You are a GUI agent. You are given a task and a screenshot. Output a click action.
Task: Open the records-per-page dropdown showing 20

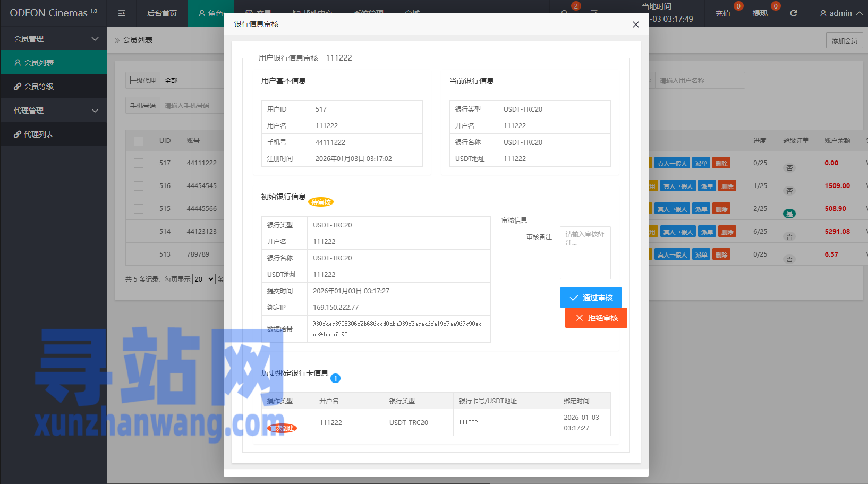pos(204,279)
